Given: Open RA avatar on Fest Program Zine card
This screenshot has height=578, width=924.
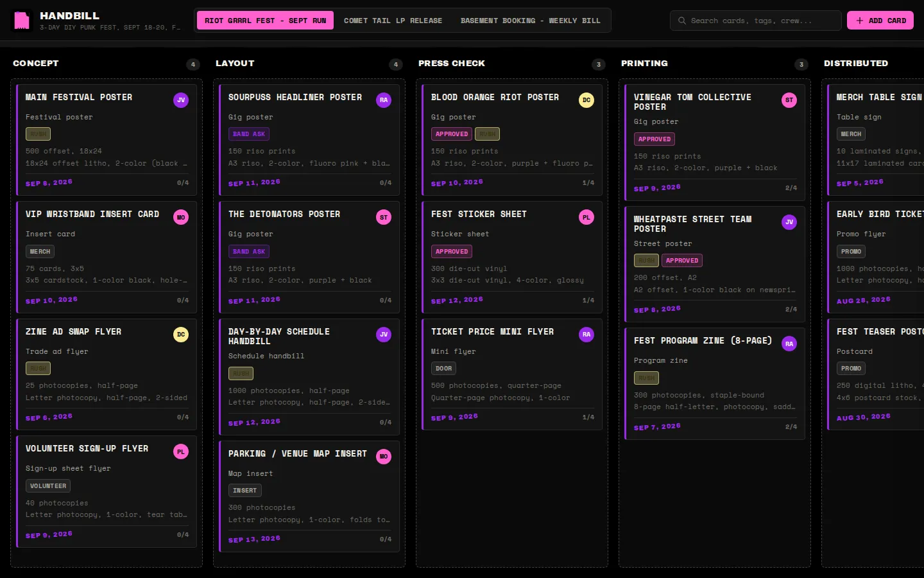Looking at the screenshot, I should 789,344.
